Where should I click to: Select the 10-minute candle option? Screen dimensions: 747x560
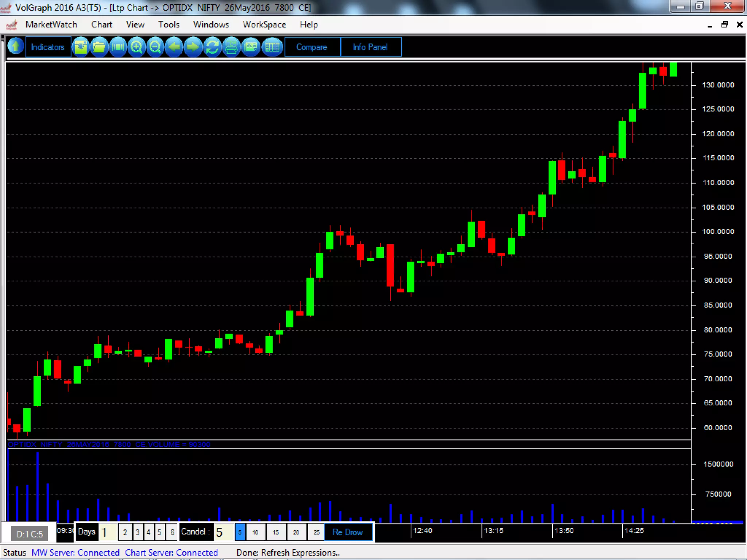click(255, 532)
